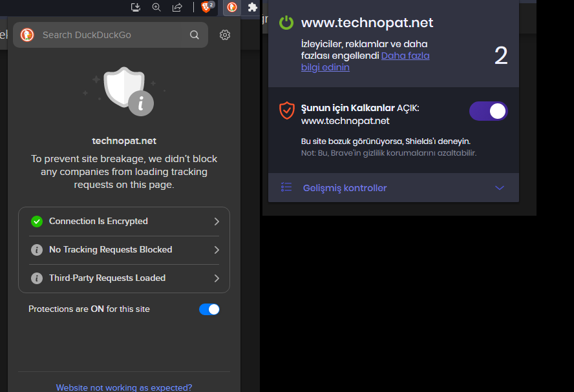This screenshot has width=574, height=392.
Task: Click the search magnifier icon in DuckDuckGo box
Action: [x=195, y=35]
